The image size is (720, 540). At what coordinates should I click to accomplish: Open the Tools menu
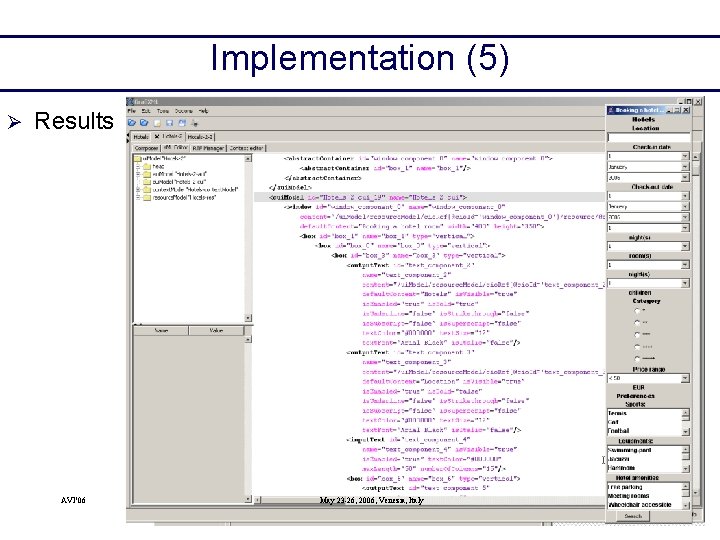(x=163, y=111)
